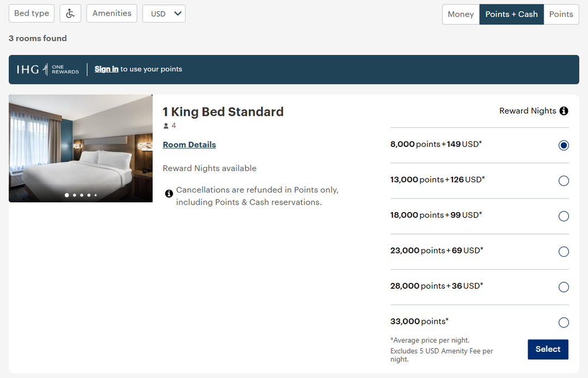Click the Sign in link

coord(106,69)
